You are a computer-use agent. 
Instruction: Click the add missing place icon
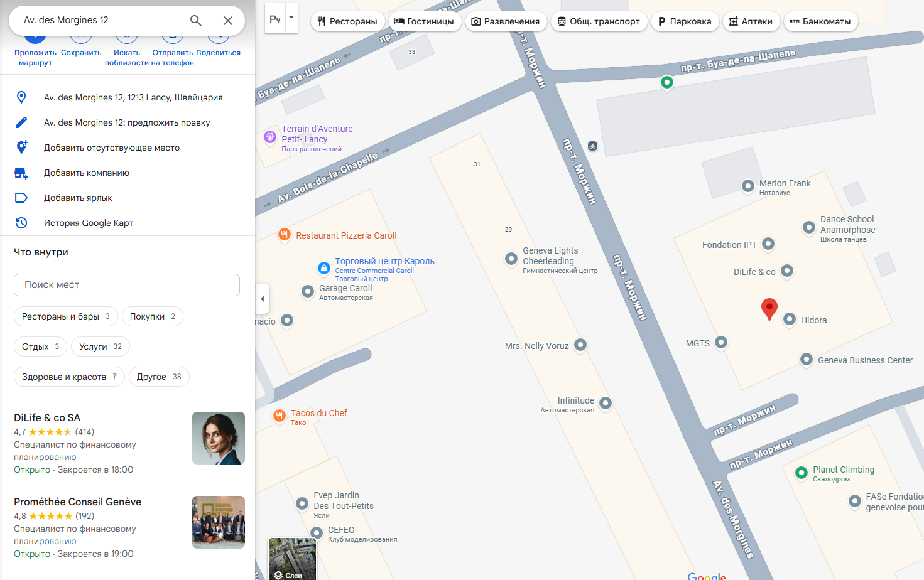(x=21, y=148)
